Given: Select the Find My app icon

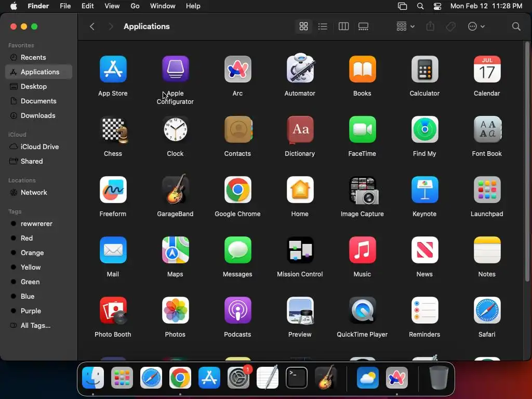Looking at the screenshot, I should [425, 129].
